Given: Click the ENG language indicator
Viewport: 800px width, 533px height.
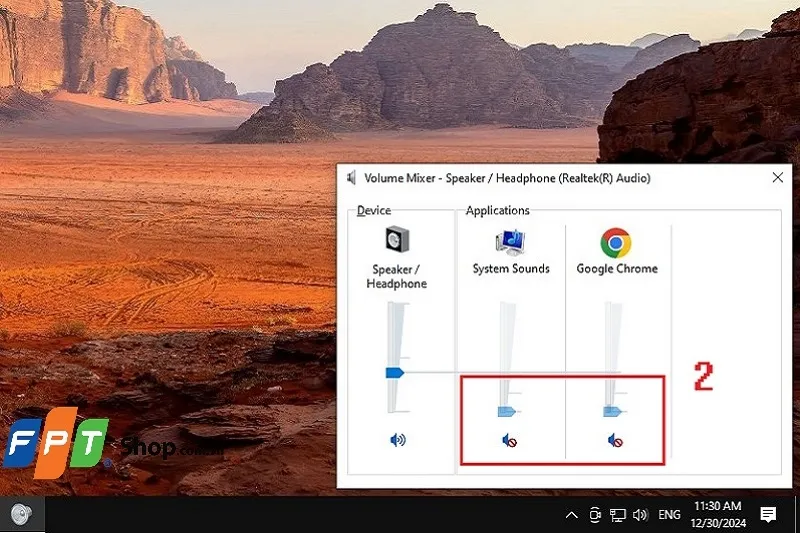Looking at the screenshot, I should click(670, 515).
